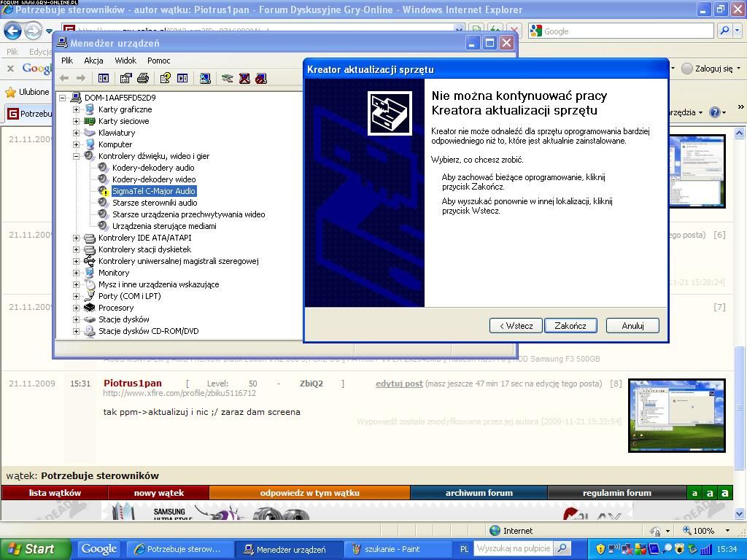Click the Print icon in Device Manager toolbar

pos(143,78)
